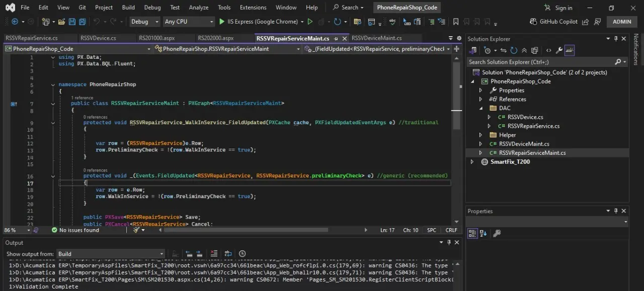Click the Navigate Backward arrow icon
The width and height of the screenshot is (644, 291).
coord(15,22)
